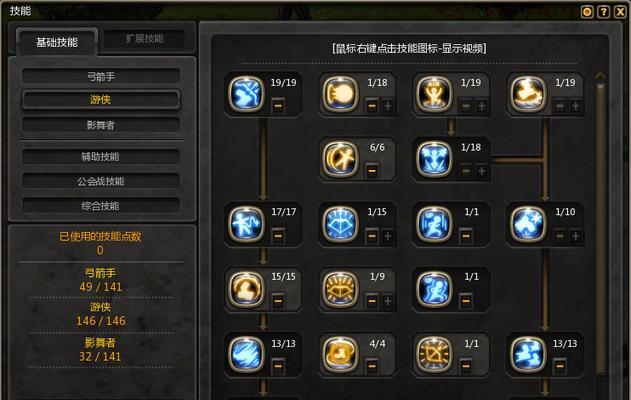Select the 影舞者 class category
The width and height of the screenshot is (631, 400).
coord(101,125)
